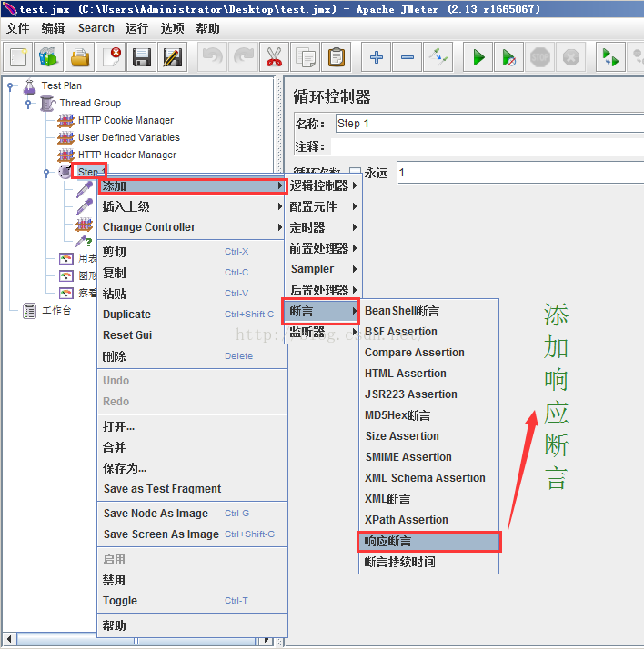Select HTTP Cookie Manager tree item

pos(126,121)
